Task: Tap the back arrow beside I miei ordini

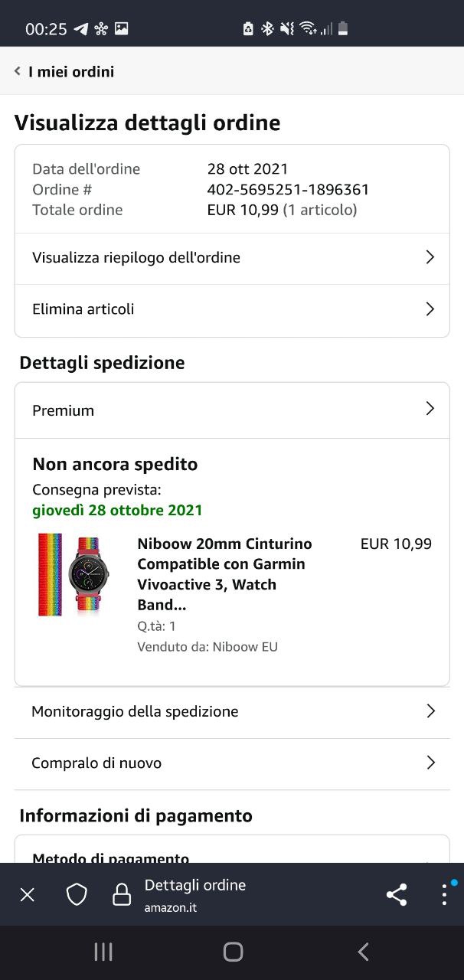Action: 18,71
